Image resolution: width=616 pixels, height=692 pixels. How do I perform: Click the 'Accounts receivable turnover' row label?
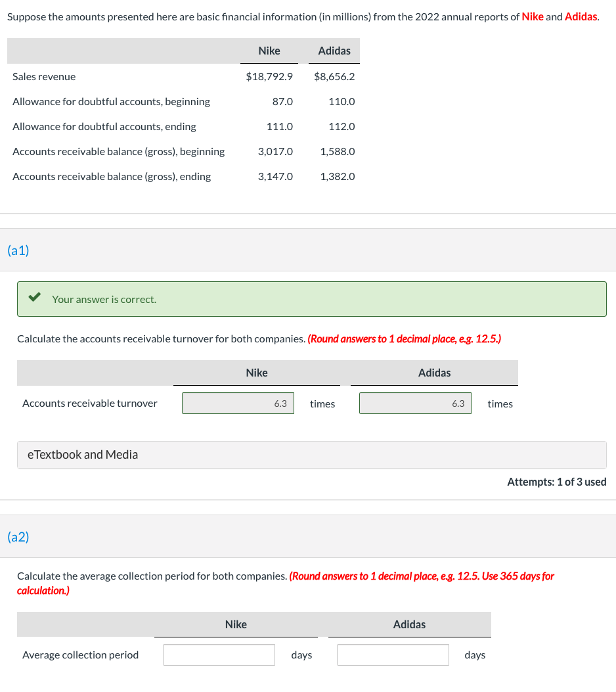[90, 403]
